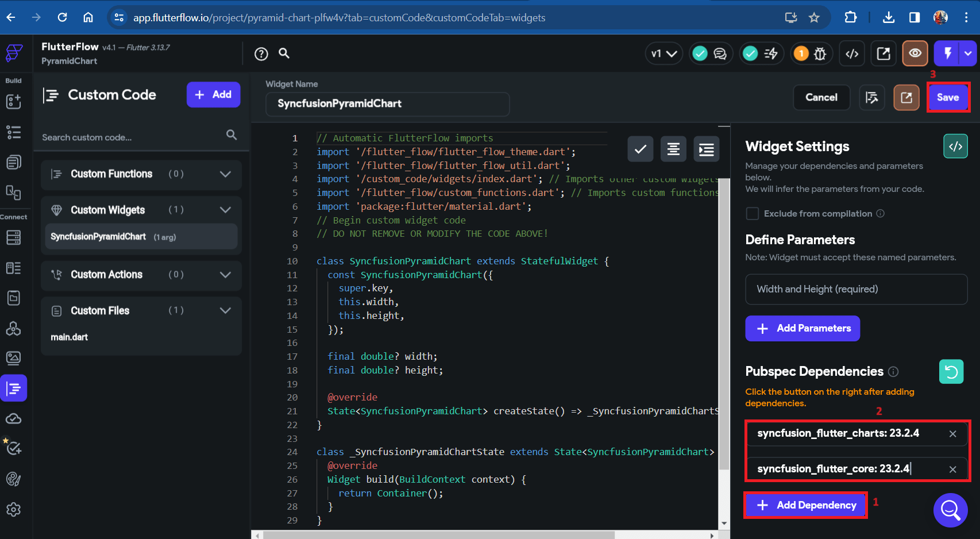This screenshot has height=539, width=980.
Task: Open the debug bug icon with warning badge
Action: (x=811, y=53)
